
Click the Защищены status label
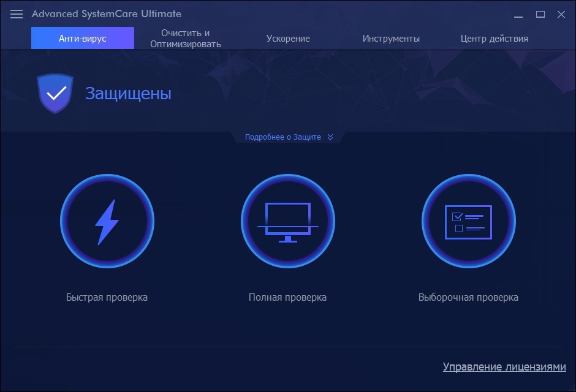(x=127, y=94)
